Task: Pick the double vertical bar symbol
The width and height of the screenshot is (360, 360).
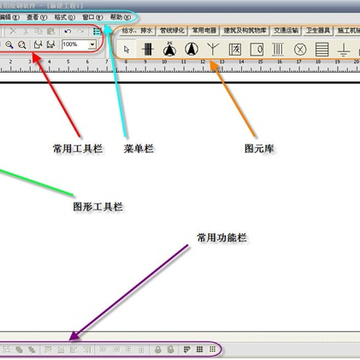Action: pyautogui.click(x=148, y=50)
